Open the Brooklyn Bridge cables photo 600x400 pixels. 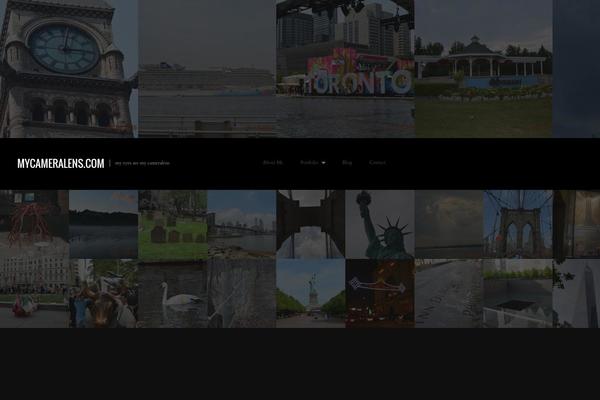(x=518, y=224)
